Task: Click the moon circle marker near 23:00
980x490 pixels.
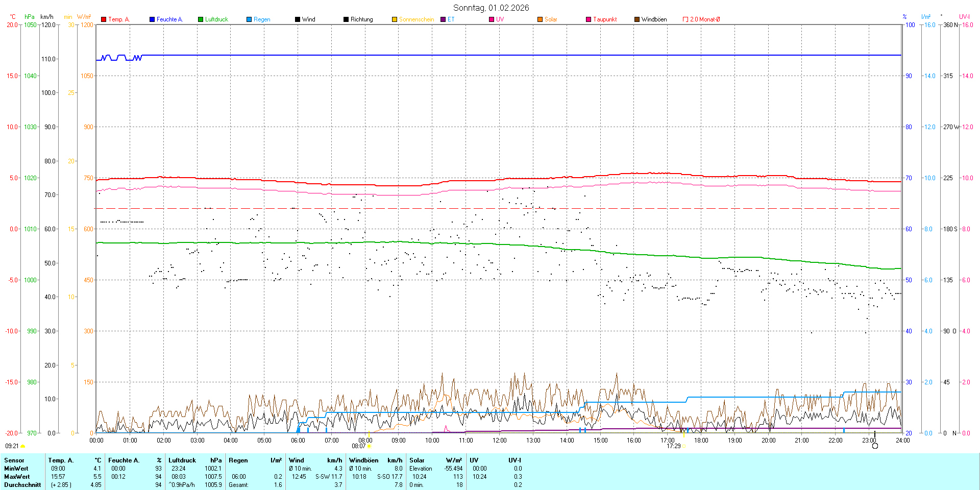Action: tap(875, 446)
